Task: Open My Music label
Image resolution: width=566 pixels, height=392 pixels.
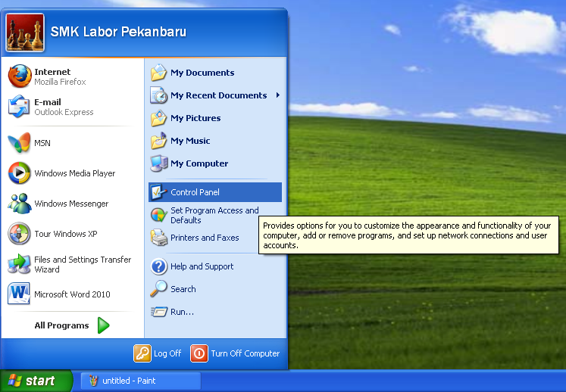Action: point(190,141)
